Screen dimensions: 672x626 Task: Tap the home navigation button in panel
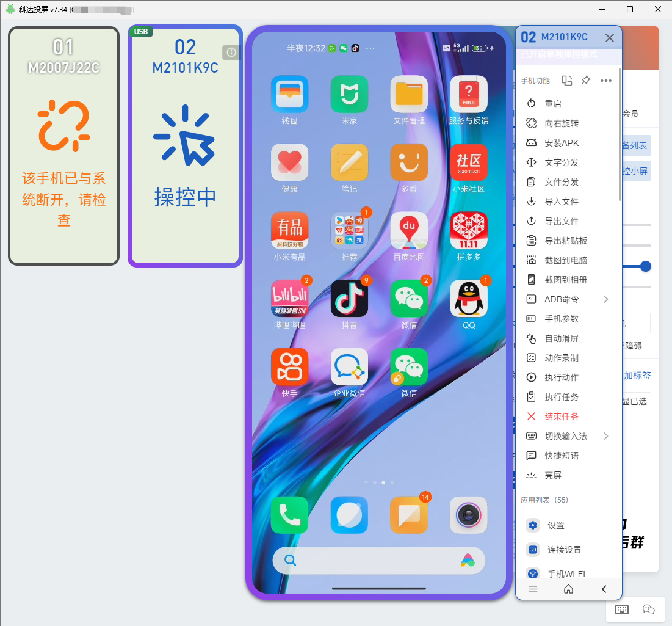pyautogui.click(x=568, y=589)
